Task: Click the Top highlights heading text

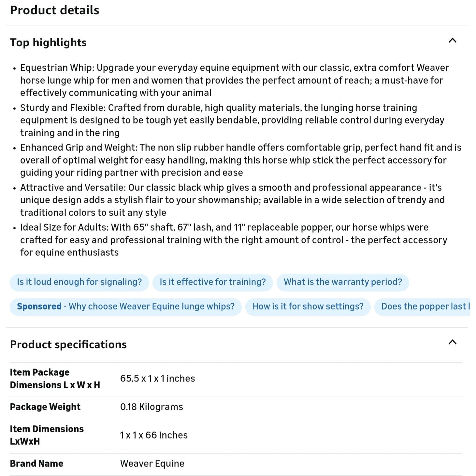Action: coord(48,42)
